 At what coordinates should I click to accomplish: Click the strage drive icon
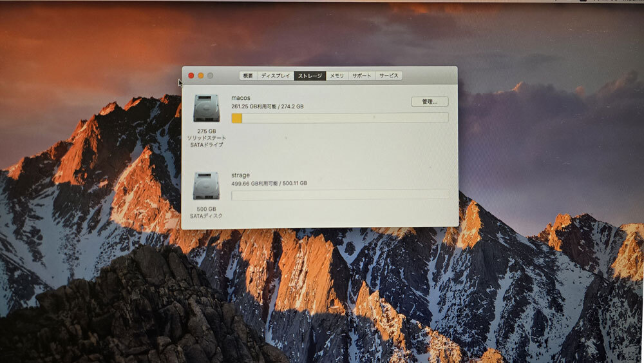click(206, 186)
